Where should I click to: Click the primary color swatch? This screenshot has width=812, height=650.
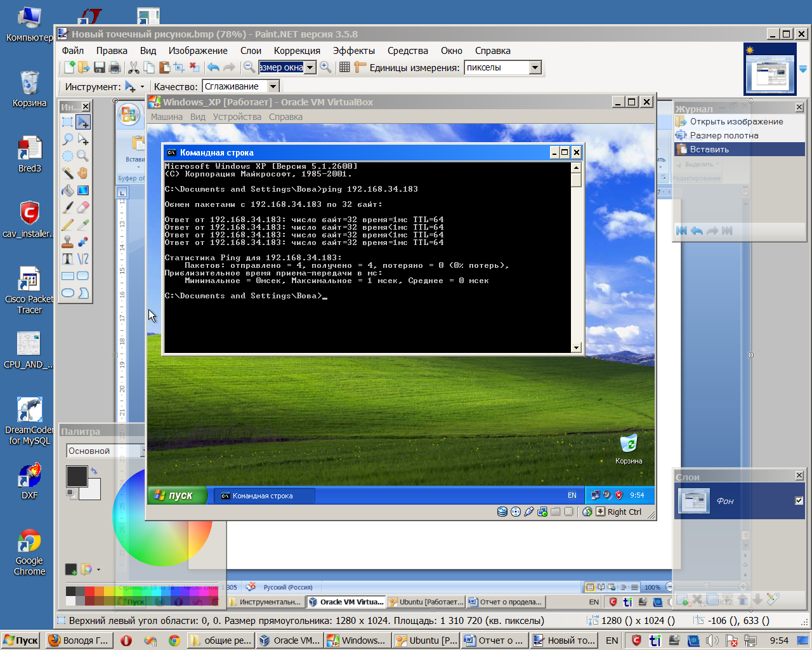[76, 476]
